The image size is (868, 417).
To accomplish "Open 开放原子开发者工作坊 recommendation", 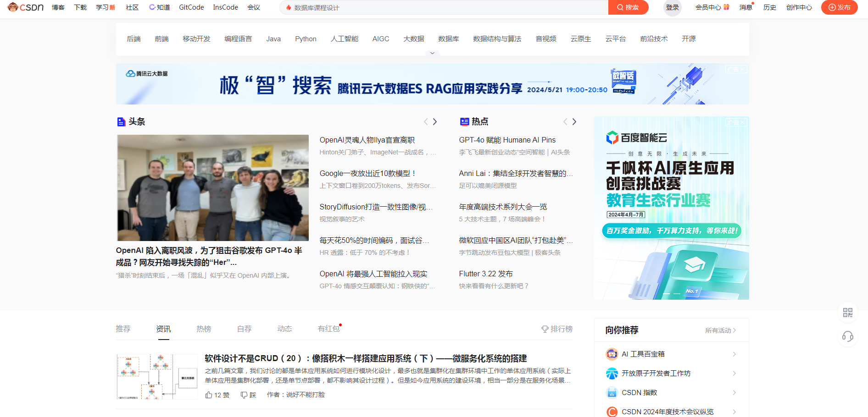I will coord(671,373).
